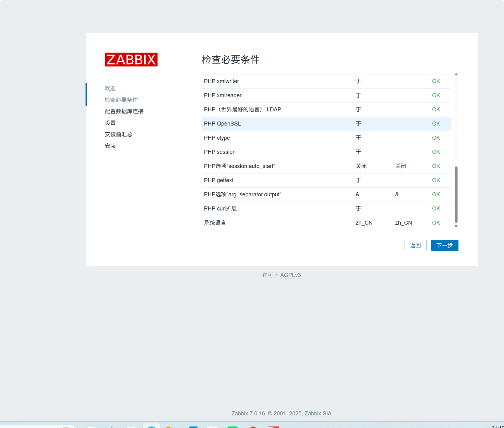Click OK status in PHP OpenSSL row
Screen dimensions: 504x428
click(436, 124)
